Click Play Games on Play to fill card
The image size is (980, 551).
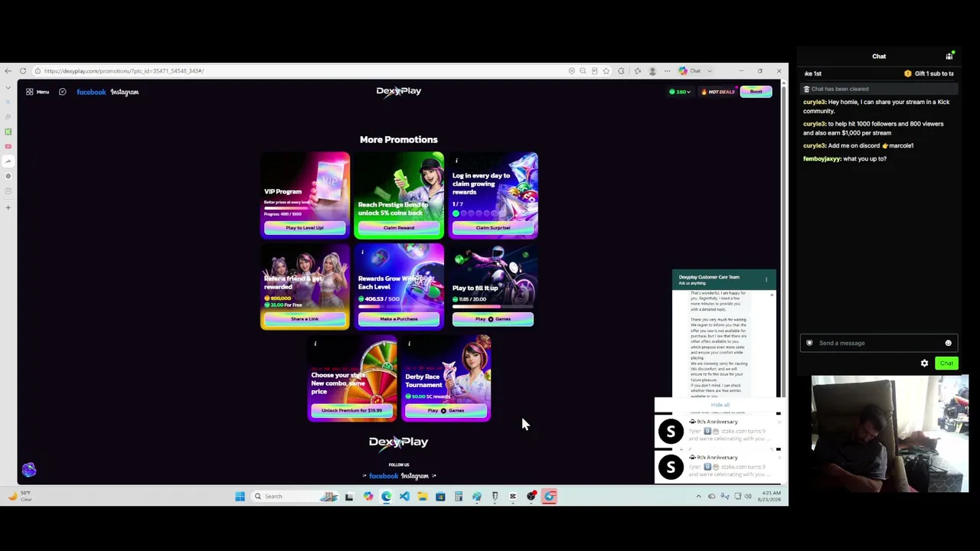tap(492, 319)
